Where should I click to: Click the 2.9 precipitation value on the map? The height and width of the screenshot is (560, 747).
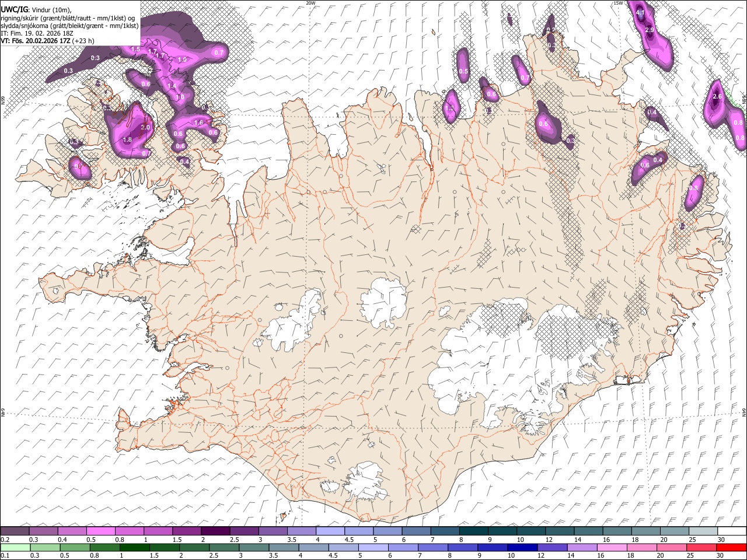[650, 29]
